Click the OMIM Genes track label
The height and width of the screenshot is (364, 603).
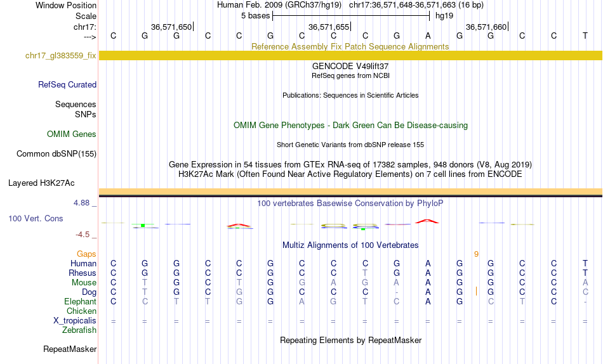point(72,134)
